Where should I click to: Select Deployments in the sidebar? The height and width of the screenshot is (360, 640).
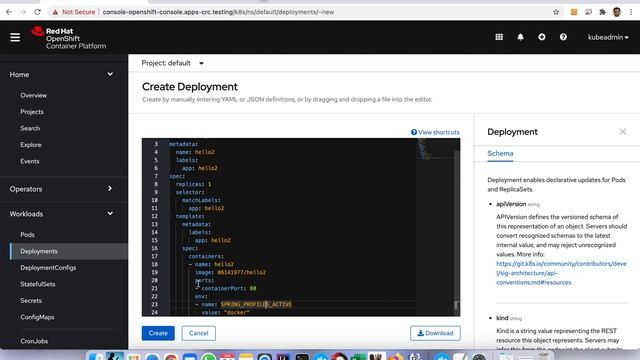[x=69, y=251]
